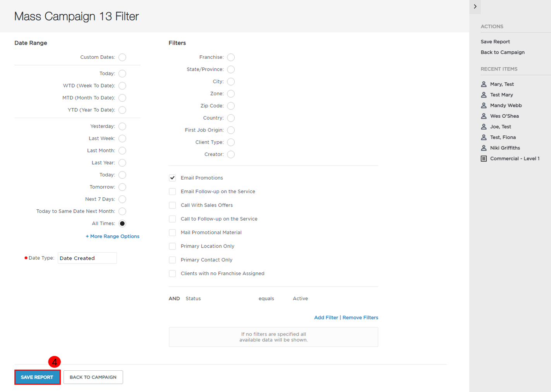
Task: Enable the City filter
Action: pyautogui.click(x=231, y=82)
